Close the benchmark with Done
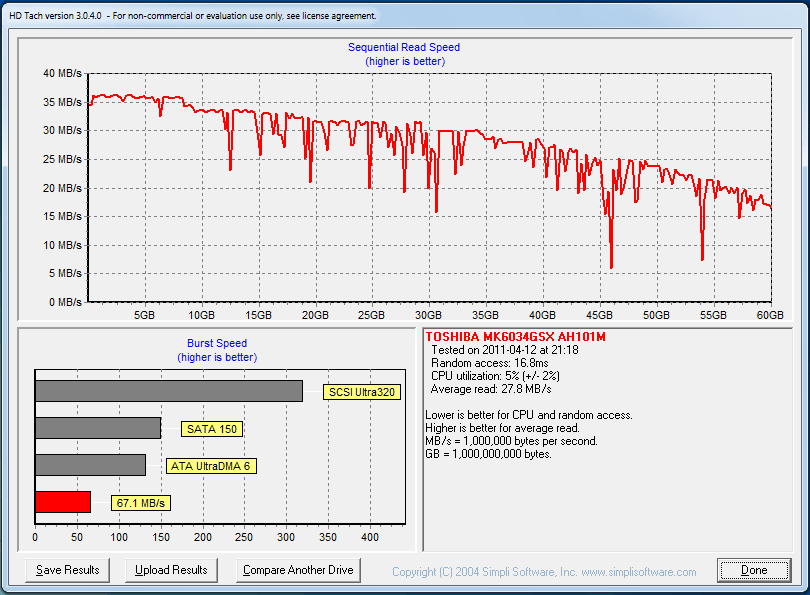The image size is (810, 595). [x=754, y=570]
